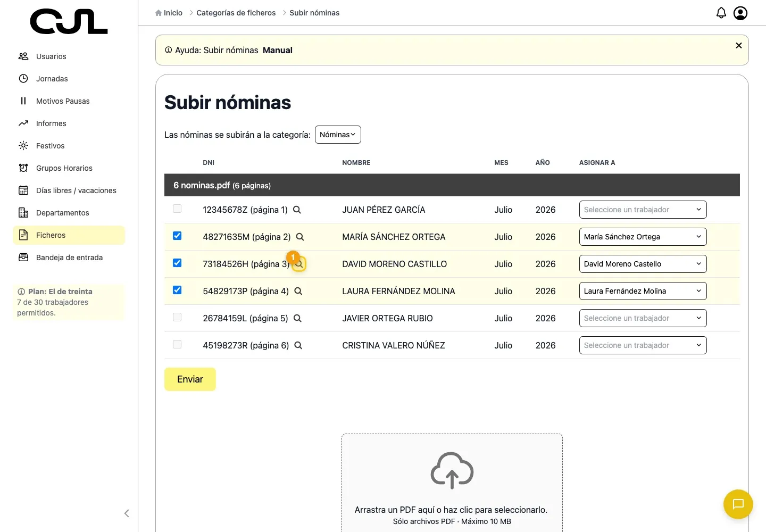Screen dimensions: 766x532
Task: Check the box for Cristina Valero Núñez
Action: (x=177, y=344)
